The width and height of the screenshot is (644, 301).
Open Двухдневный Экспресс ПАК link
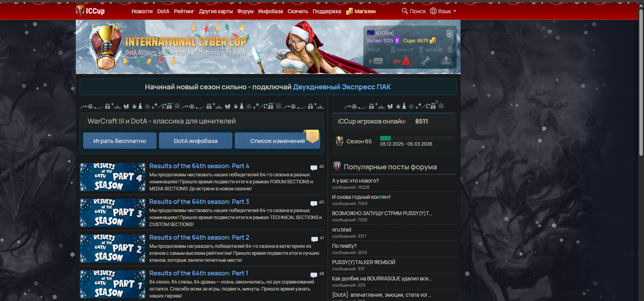pyautogui.click(x=342, y=87)
